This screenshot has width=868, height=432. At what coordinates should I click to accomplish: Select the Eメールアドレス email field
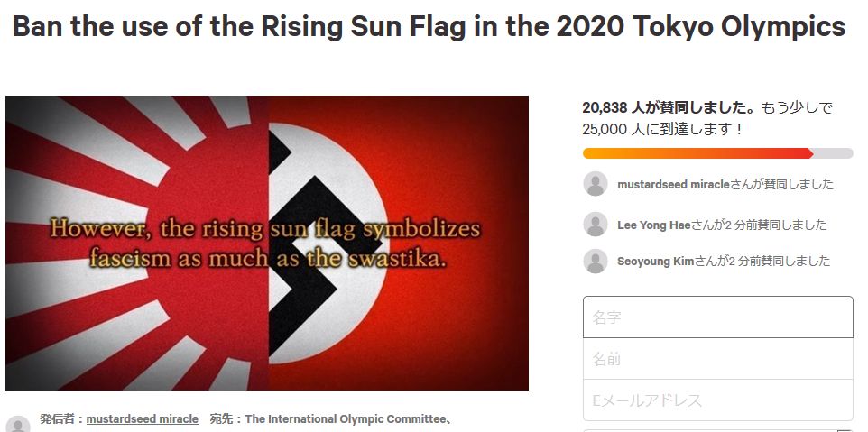pyautogui.click(x=717, y=400)
